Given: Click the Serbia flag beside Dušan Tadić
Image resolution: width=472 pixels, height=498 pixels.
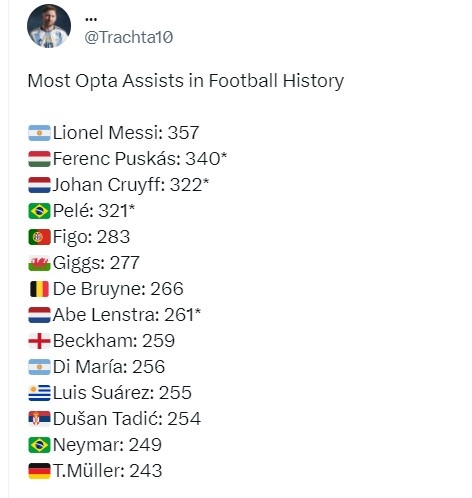Looking at the screenshot, I should 39,419.
